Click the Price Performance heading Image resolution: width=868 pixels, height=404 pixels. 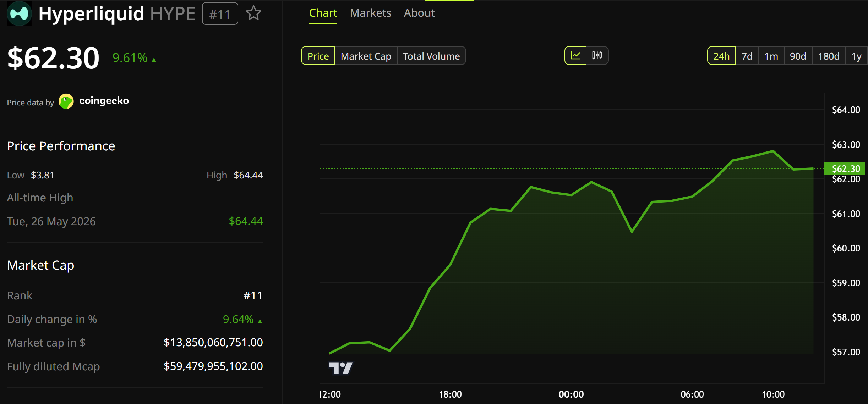click(x=61, y=146)
